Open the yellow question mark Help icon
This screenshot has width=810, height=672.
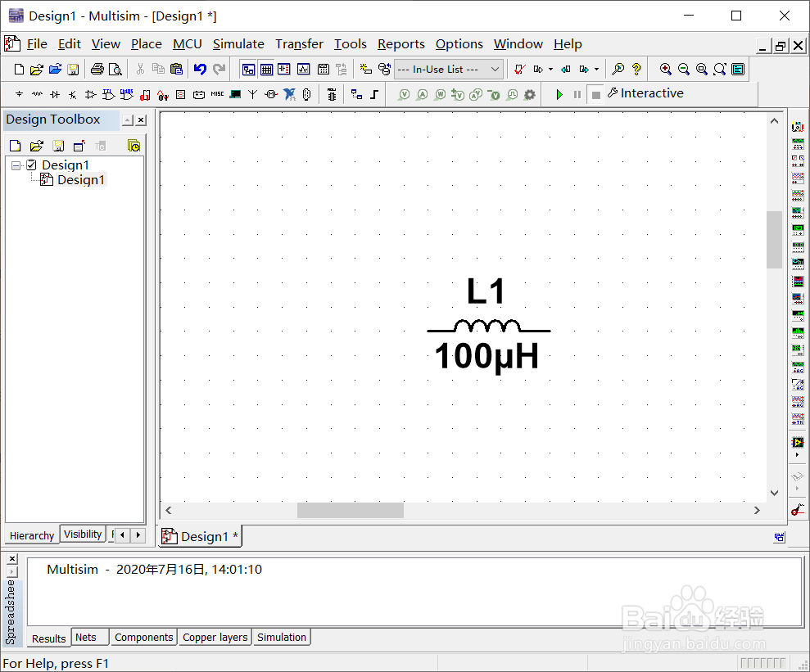pos(636,69)
